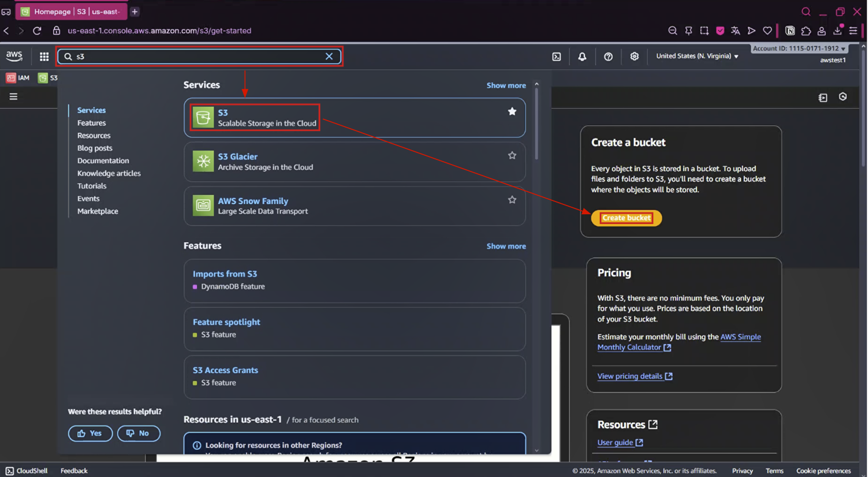Open browser zoom magnifier icon in toolbar

click(672, 31)
